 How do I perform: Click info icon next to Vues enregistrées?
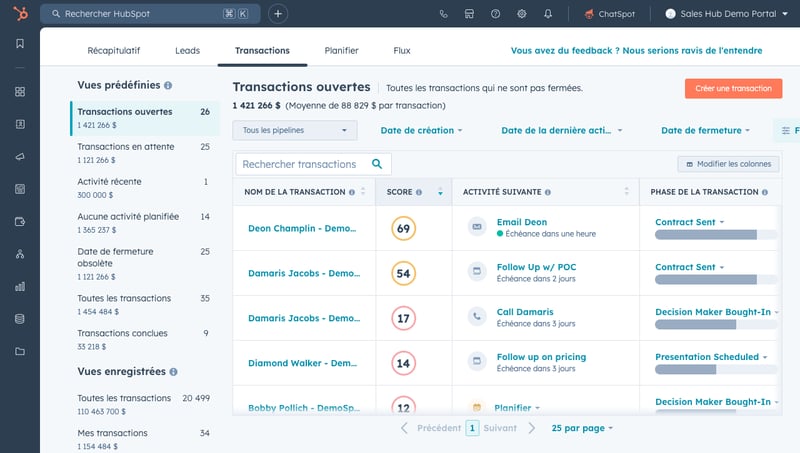(173, 372)
